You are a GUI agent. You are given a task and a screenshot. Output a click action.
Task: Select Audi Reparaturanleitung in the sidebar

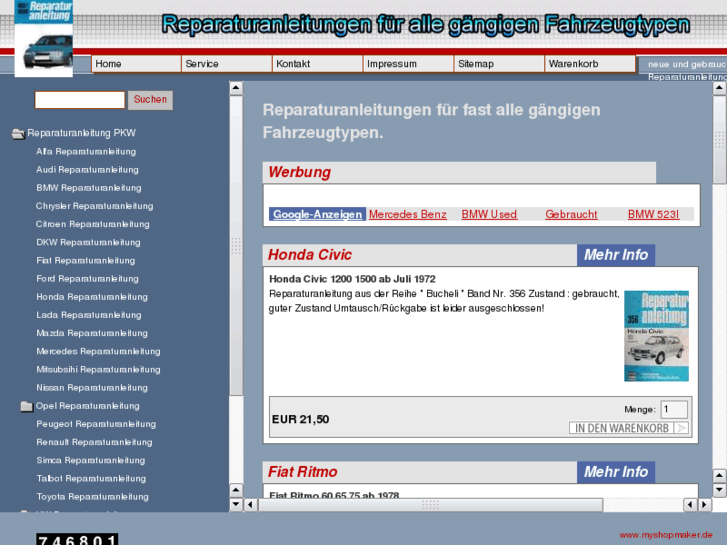[87, 170]
